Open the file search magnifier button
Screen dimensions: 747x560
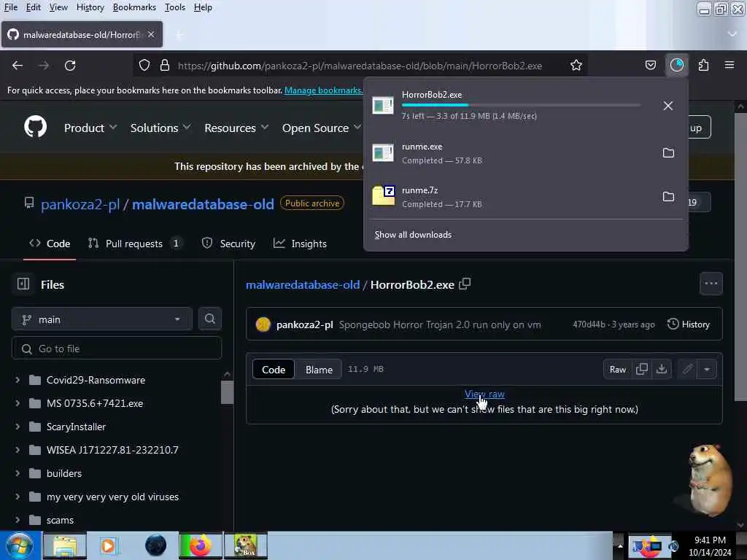point(209,319)
